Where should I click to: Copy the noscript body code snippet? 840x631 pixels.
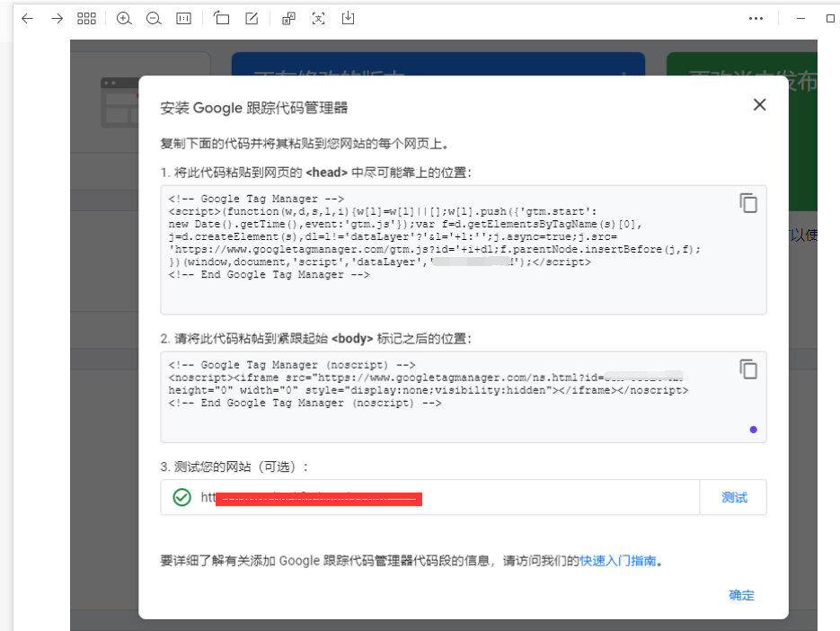(x=748, y=369)
